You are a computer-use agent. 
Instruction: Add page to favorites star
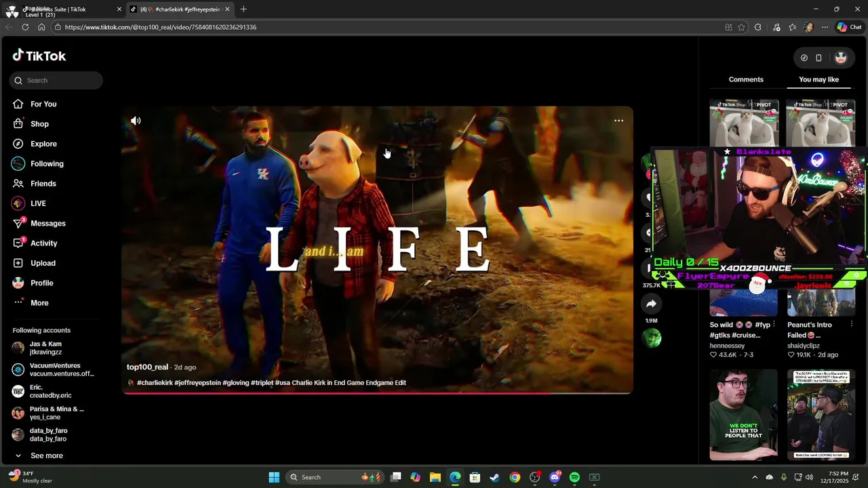point(741,27)
